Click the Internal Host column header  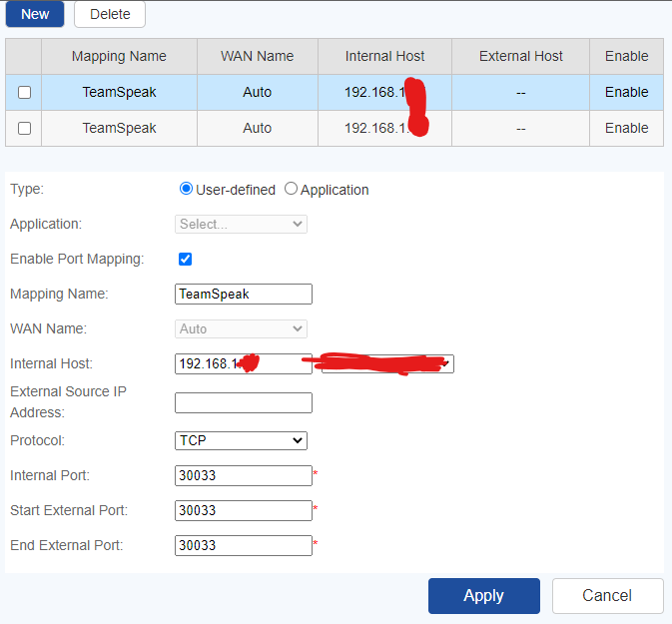click(x=384, y=56)
